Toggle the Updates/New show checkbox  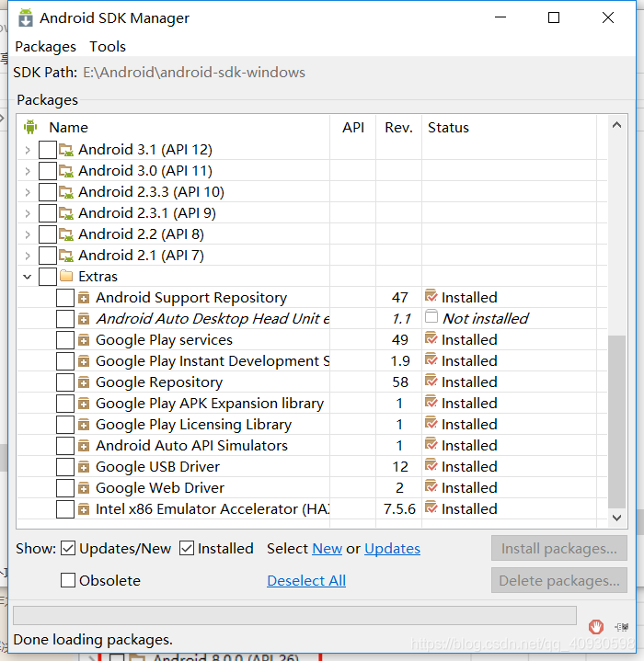pyautogui.click(x=68, y=549)
